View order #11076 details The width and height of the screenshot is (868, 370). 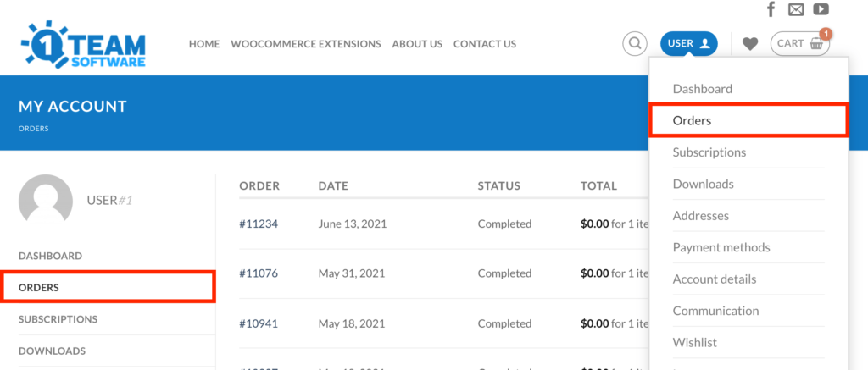[x=259, y=273]
